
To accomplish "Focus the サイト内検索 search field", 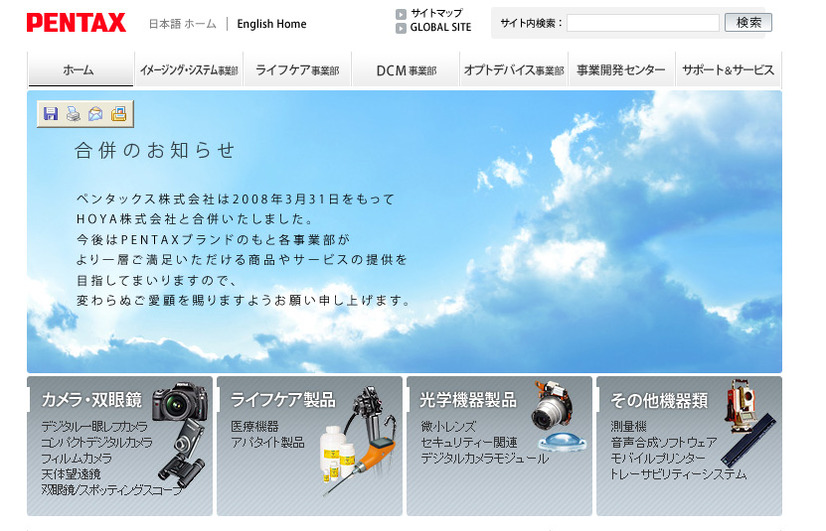I will tap(643, 23).
